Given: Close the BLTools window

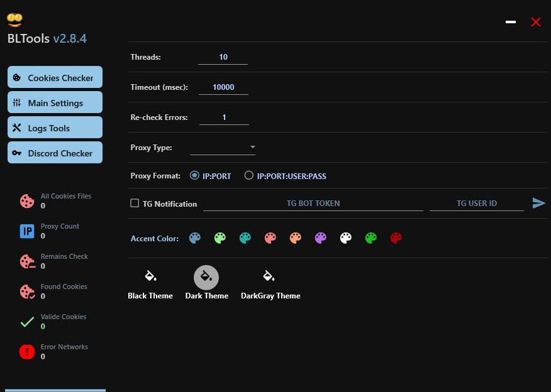Looking at the screenshot, I should pyautogui.click(x=535, y=22).
